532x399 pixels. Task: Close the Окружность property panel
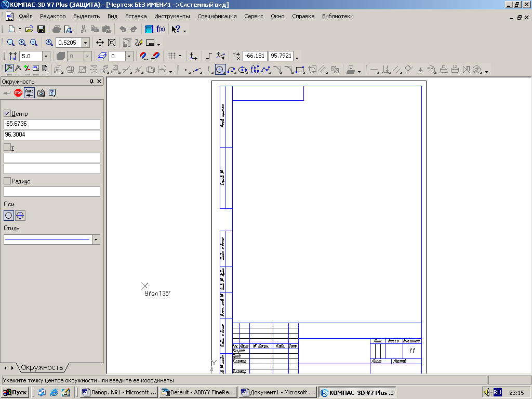click(99, 82)
